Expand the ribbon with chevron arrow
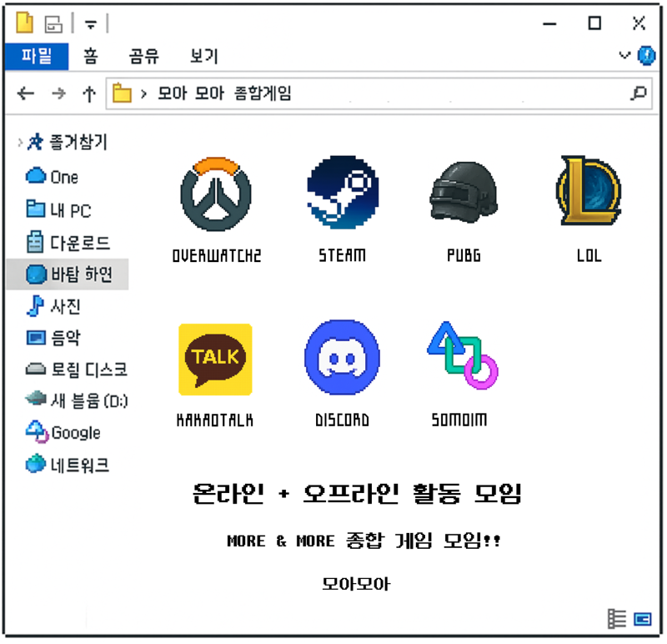The image size is (667, 644). click(x=624, y=55)
